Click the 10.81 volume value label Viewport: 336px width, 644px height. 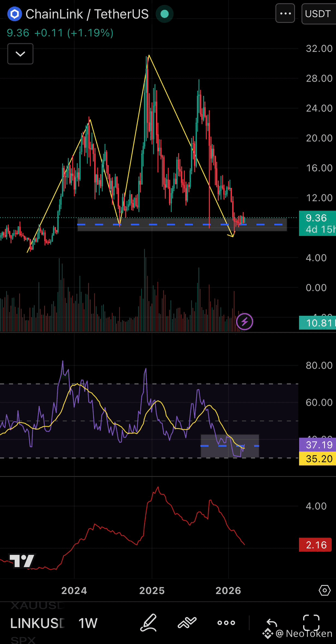click(318, 323)
